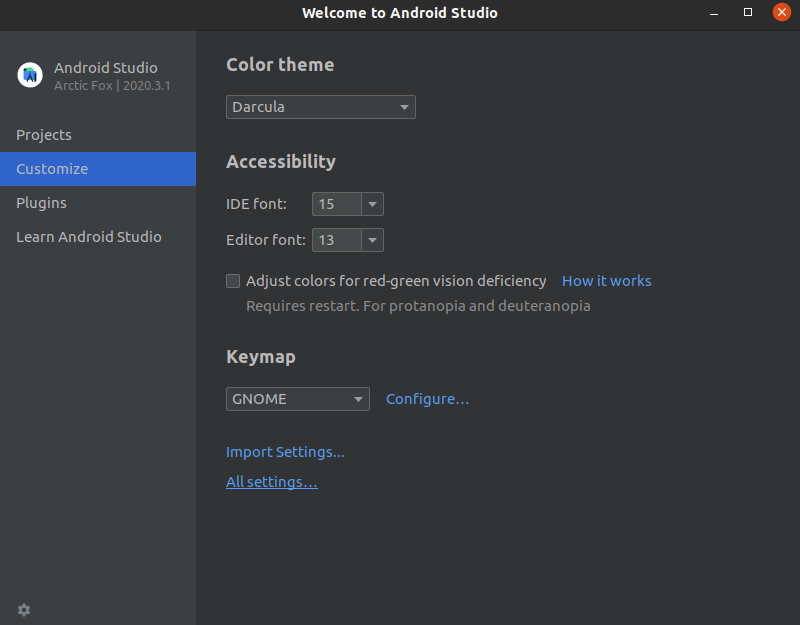Image resolution: width=800 pixels, height=625 pixels.
Task: Open the gear options icon
Action: [24, 610]
